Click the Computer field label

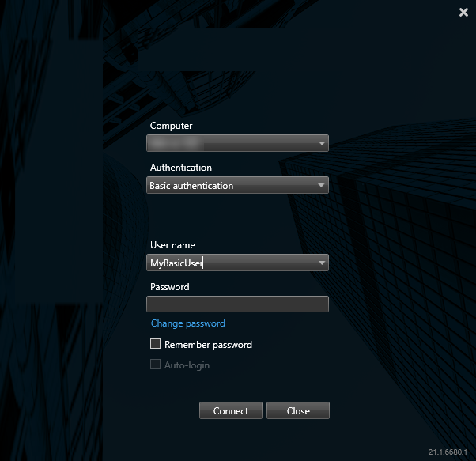click(x=172, y=126)
